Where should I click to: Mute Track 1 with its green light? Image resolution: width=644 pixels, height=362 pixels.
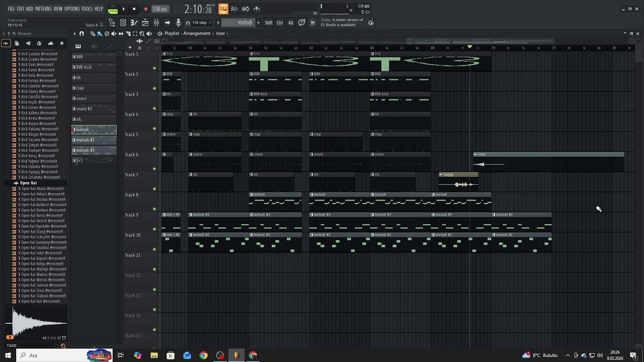coord(154,68)
